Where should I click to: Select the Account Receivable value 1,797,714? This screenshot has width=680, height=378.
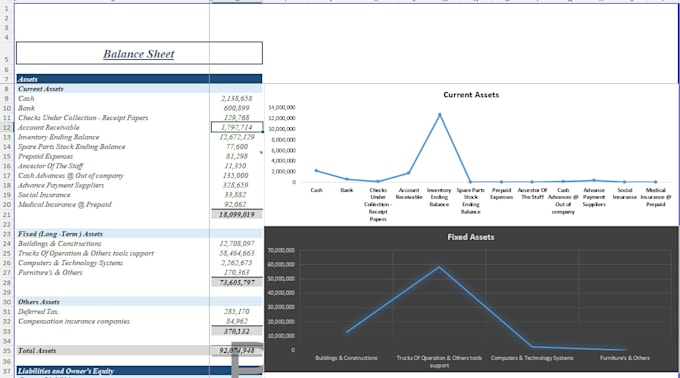click(x=236, y=127)
